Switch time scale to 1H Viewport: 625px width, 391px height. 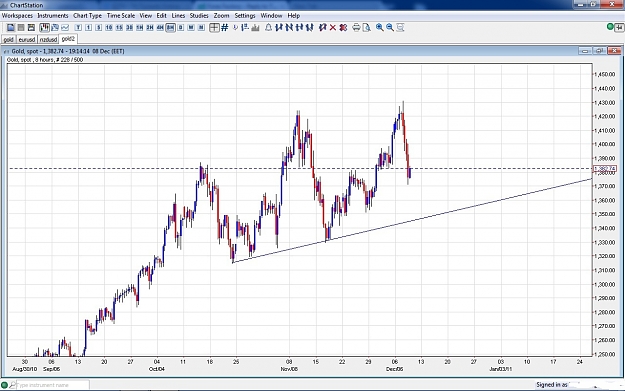pos(140,28)
